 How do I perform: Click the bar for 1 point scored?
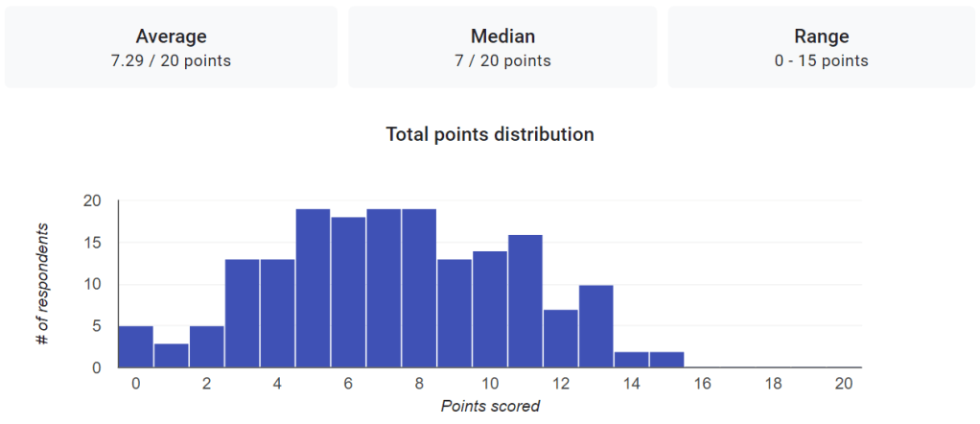click(171, 356)
